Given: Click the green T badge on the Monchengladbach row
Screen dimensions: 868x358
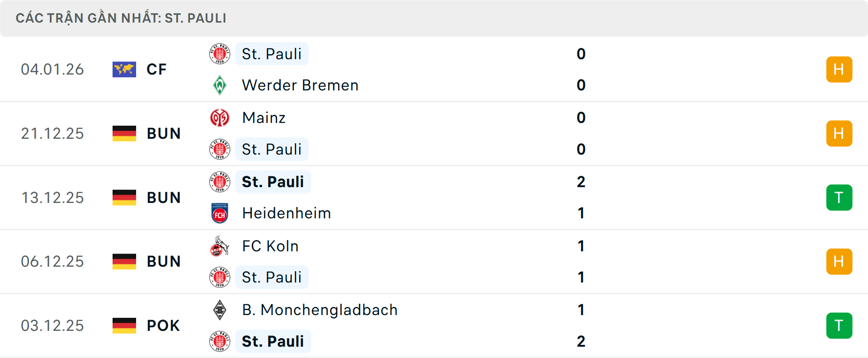Looking at the screenshot, I should click(x=839, y=325).
